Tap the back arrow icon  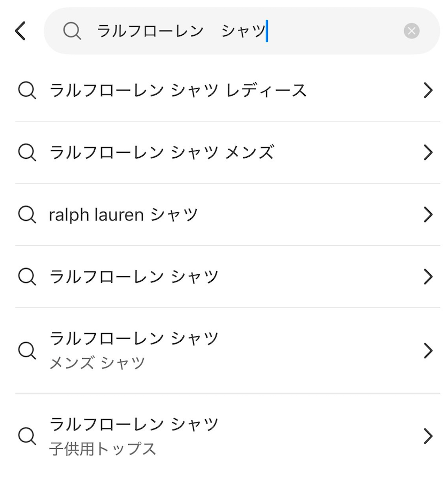click(20, 31)
